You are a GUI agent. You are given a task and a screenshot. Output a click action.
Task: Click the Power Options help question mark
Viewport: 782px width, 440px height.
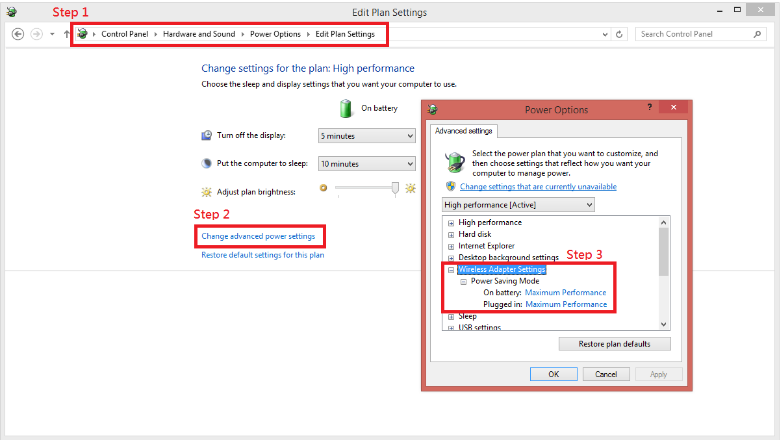tap(649, 107)
